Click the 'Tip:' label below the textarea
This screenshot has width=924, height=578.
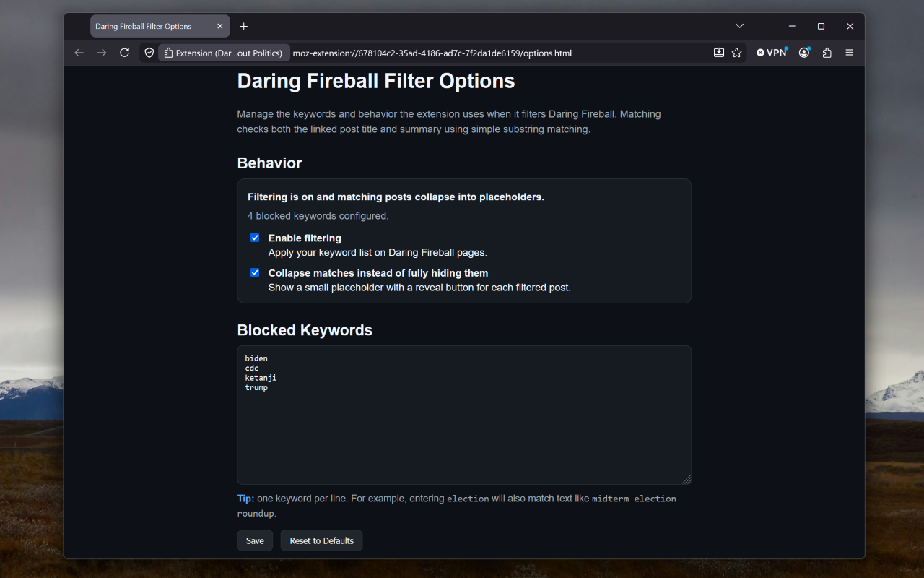tap(245, 499)
